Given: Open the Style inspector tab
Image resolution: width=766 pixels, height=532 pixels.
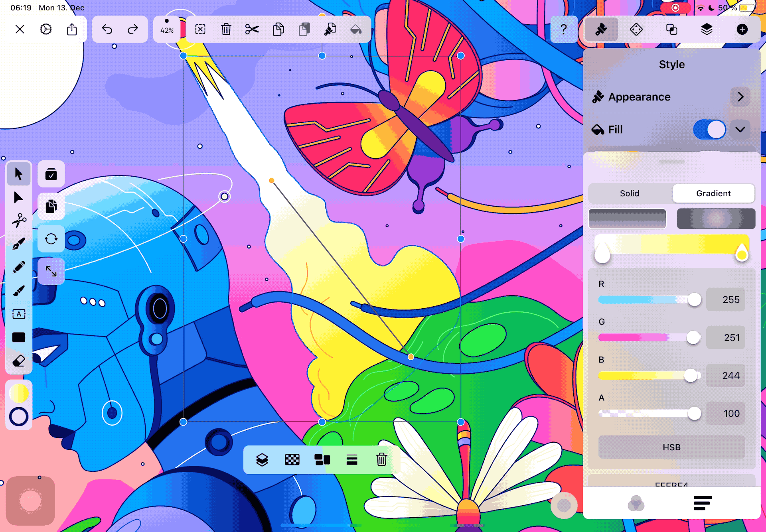Looking at the screenshot, I should [x=601, y=30].
